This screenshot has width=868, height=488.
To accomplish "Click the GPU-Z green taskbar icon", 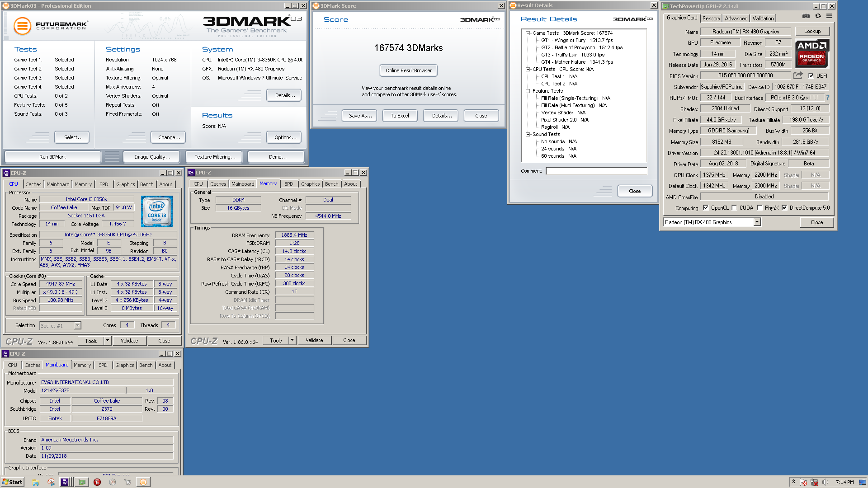I will (82, 482).
